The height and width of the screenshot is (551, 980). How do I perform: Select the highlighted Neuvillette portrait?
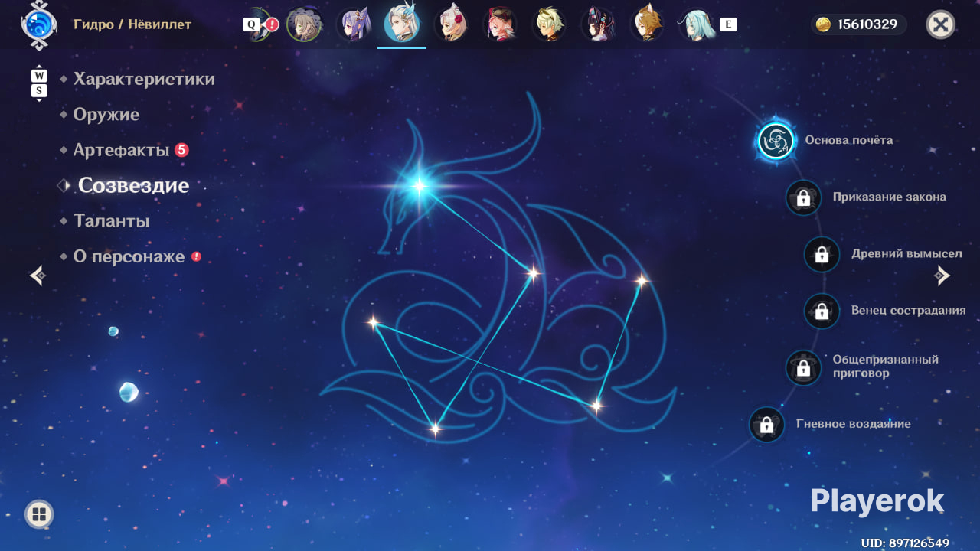(x=402, y=24)
